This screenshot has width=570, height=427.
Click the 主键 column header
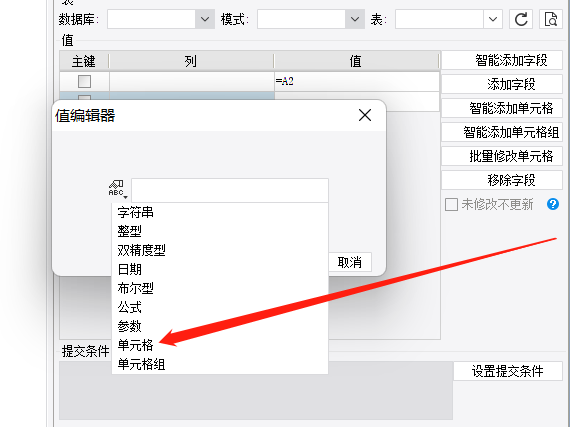coord(84,61)
